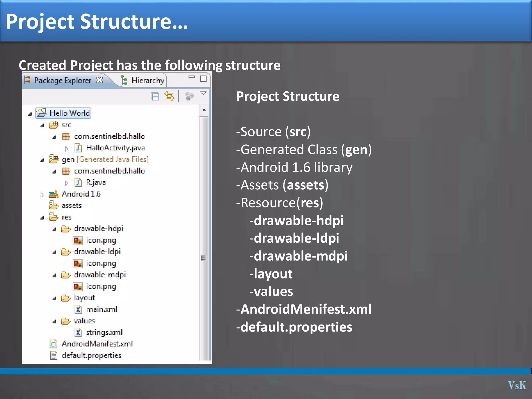Click the Android 1.6 library icon

[54, 194]
